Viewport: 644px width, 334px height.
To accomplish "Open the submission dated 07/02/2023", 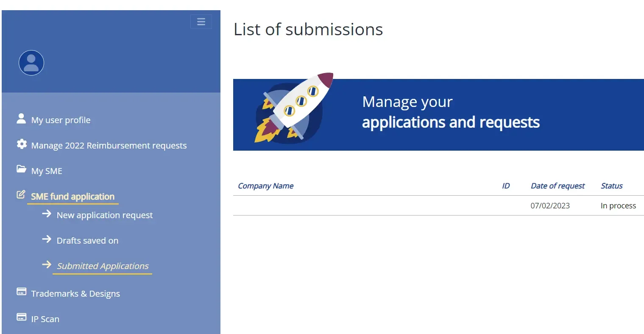I will coord(550,206).
